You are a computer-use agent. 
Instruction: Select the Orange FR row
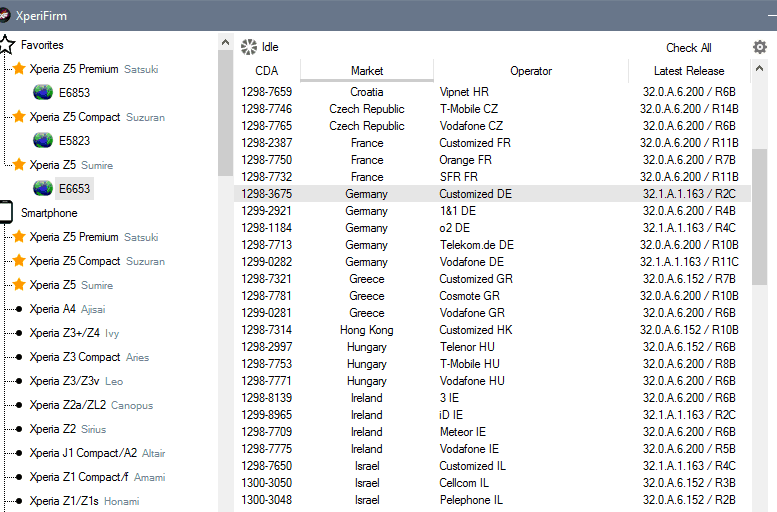tap(492, 160)
